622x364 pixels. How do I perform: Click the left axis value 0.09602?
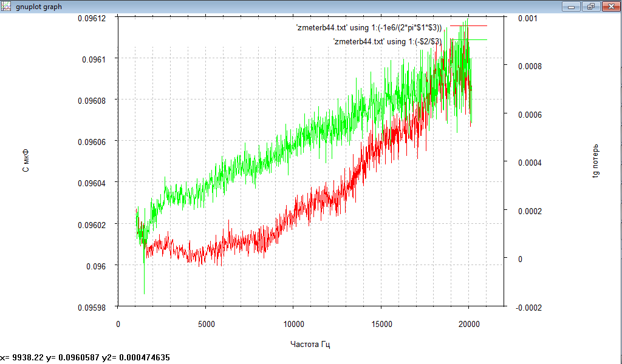click(x=92, y=225)
